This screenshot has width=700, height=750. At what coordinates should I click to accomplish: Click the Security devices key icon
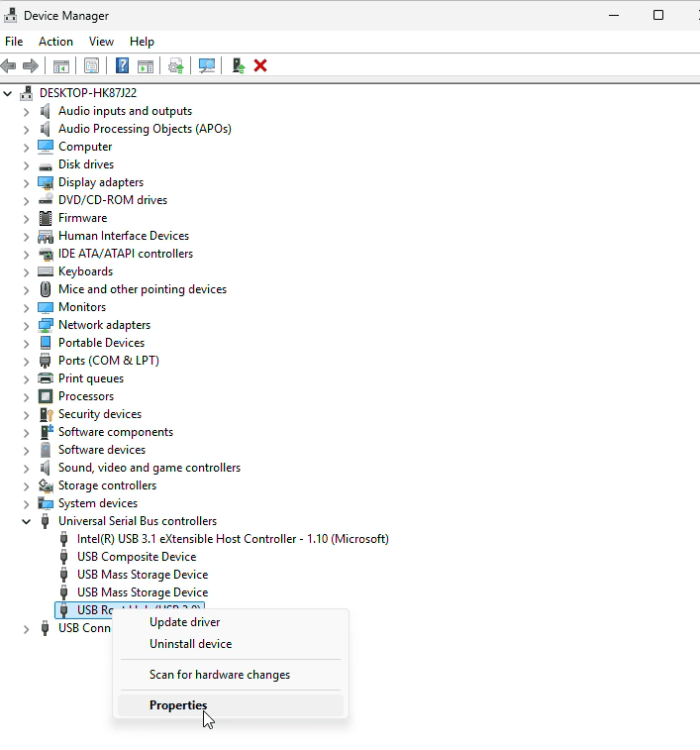tap(46, 414)
